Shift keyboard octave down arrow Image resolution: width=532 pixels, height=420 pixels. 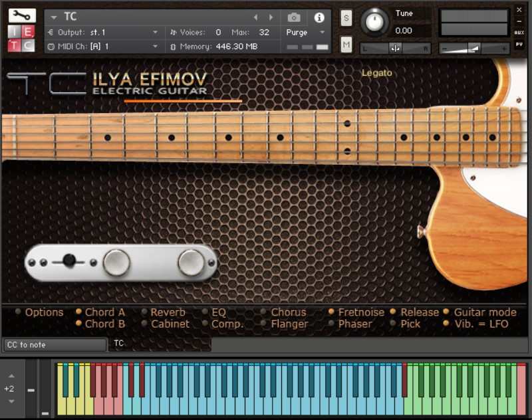[11, 401]
